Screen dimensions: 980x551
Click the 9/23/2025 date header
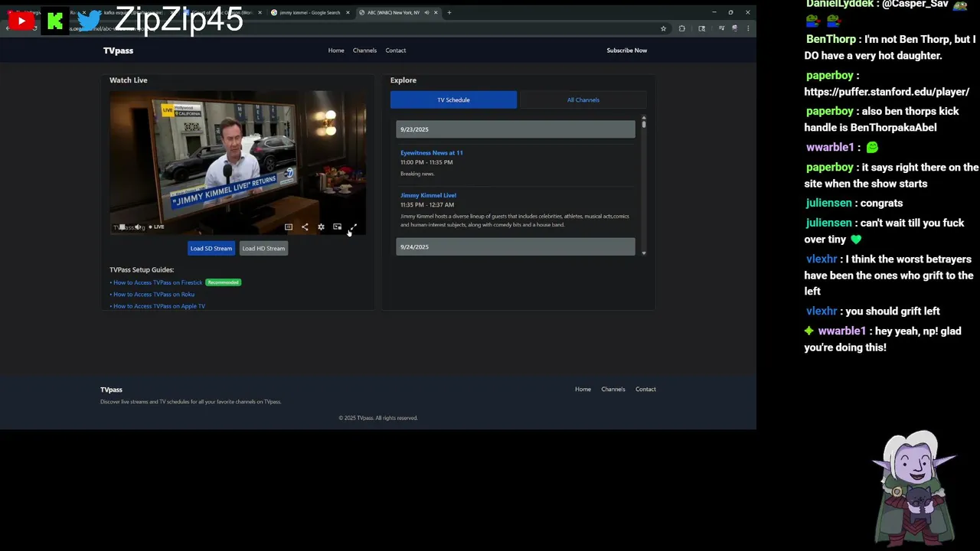[x=515, y=129]
